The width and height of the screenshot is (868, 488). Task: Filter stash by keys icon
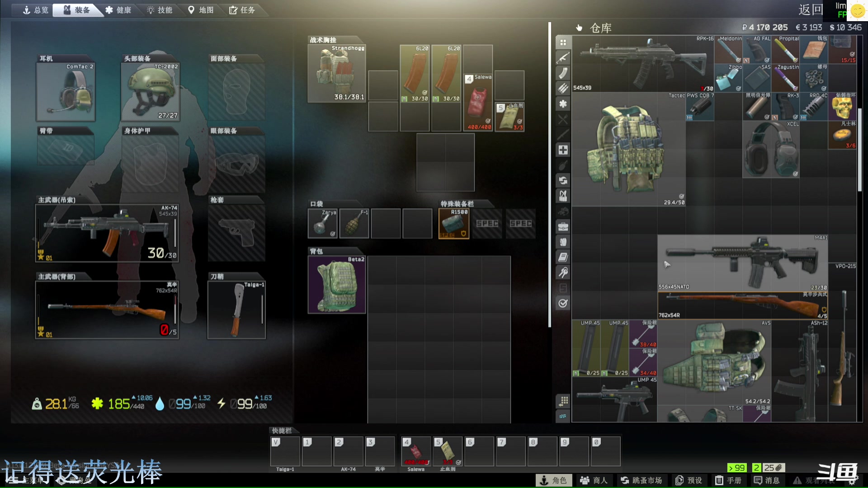[x=563, y=272]
